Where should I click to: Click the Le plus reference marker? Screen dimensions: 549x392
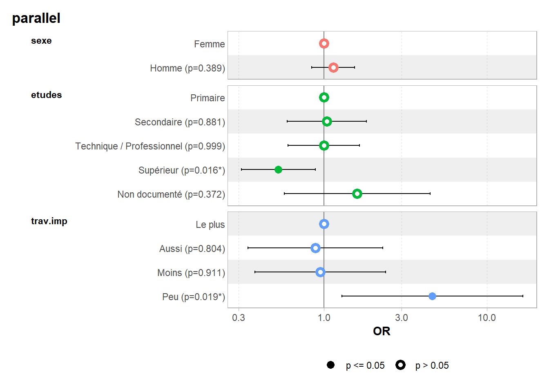[x=324, y=224]
